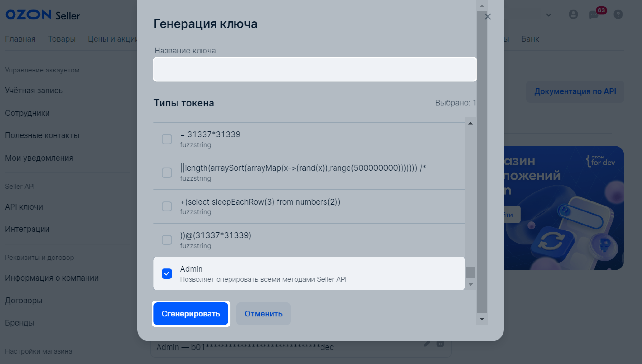The width and height of the screenshot is (642, 364).
Task: Click the token list scroll-up arrow
Action: click(x=471, y=123)
